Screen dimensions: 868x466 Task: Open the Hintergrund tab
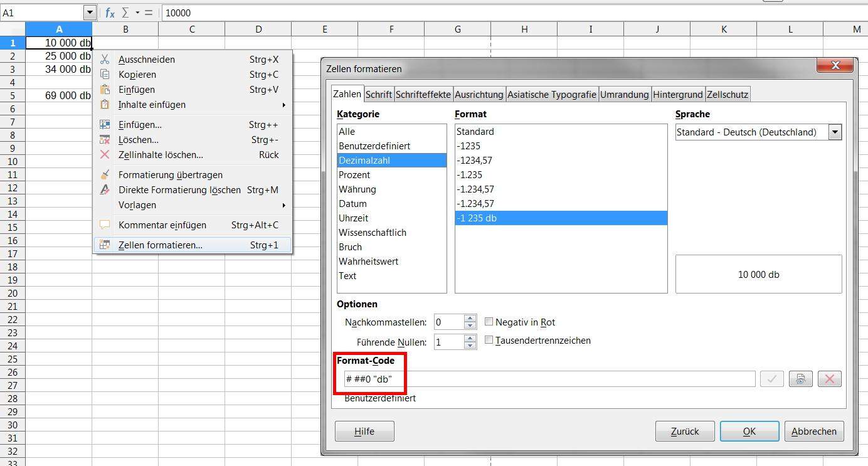coord(677,95)
